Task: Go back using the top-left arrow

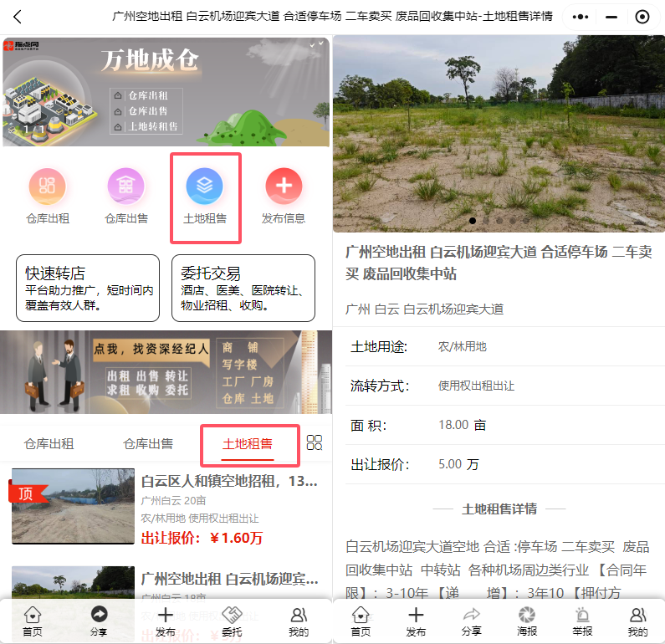Action: (x=18, y=17)
